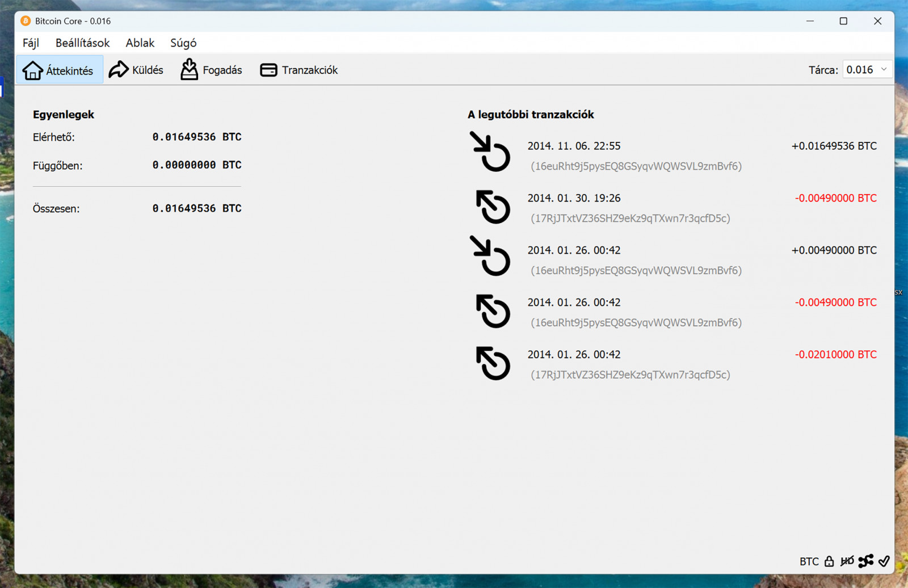Screen dimensions: 908x588
Task: Click the sync checkmark icon
Action: 884,561
